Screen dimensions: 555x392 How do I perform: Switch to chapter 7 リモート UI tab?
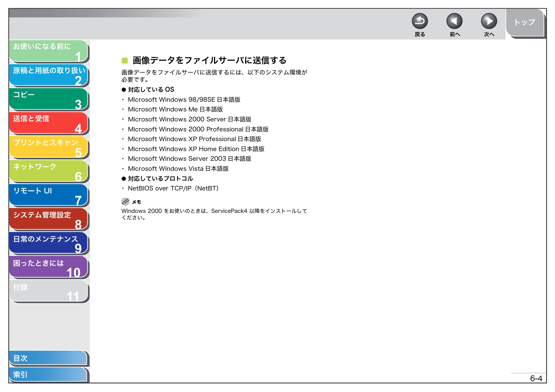[x=49, y=195]
